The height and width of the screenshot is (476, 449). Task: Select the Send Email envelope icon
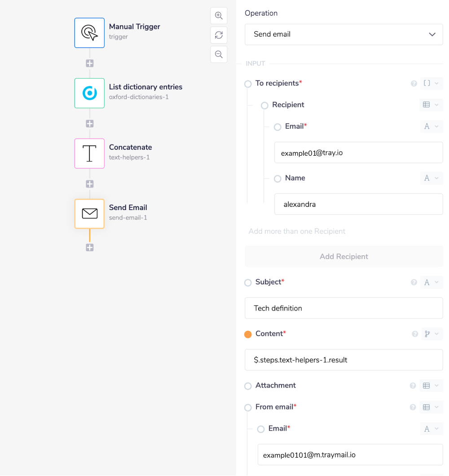point(89,214)
